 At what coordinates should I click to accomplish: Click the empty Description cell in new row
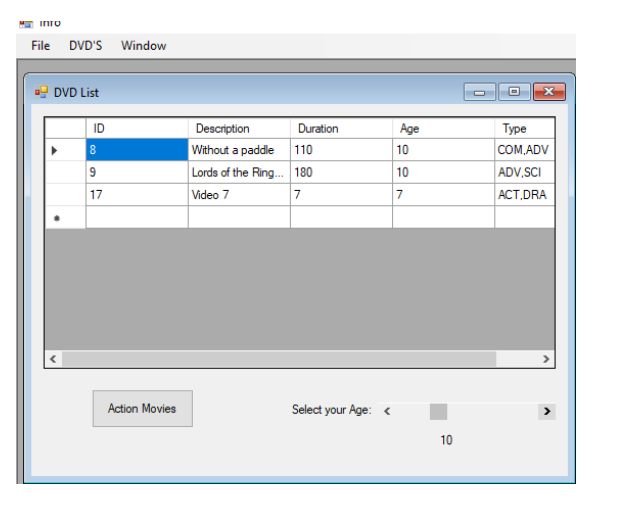239,217
